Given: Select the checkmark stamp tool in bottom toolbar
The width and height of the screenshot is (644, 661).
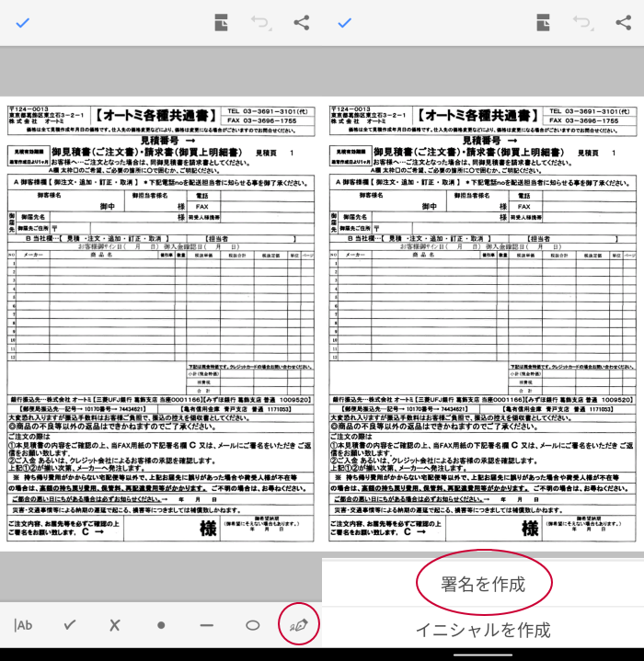Looking at the screenshot, I should click(x=70, y=625).
